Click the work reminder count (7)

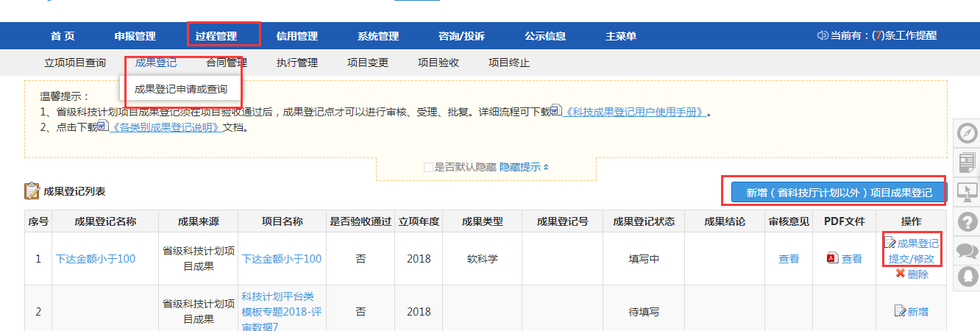tap(878, 35)
